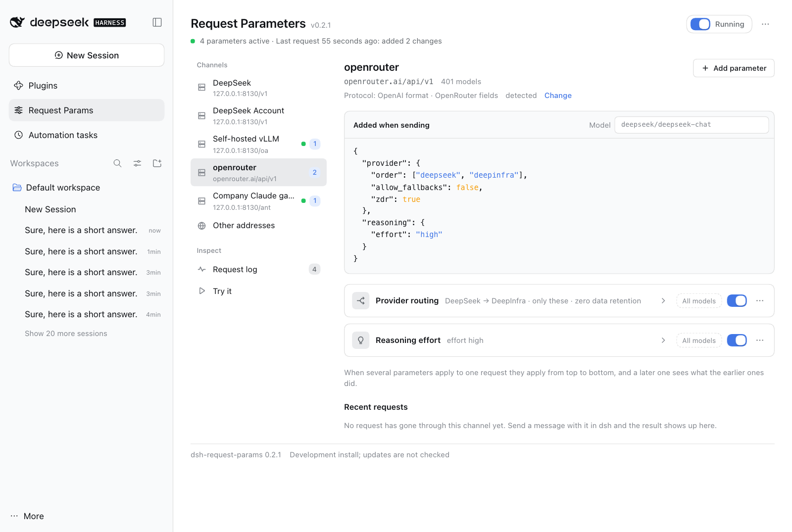Select Request Params in the sidebar

87,110
